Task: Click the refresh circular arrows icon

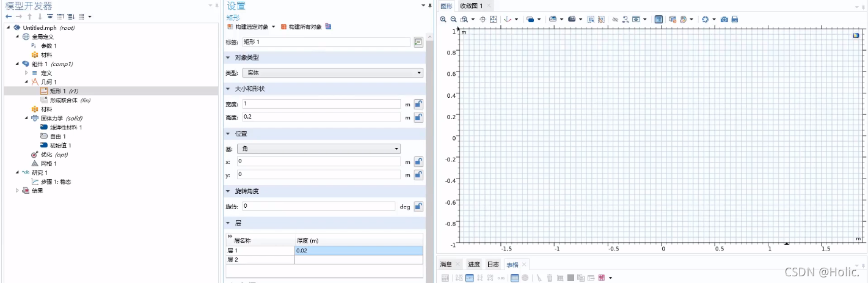Action: coord(705,20)
